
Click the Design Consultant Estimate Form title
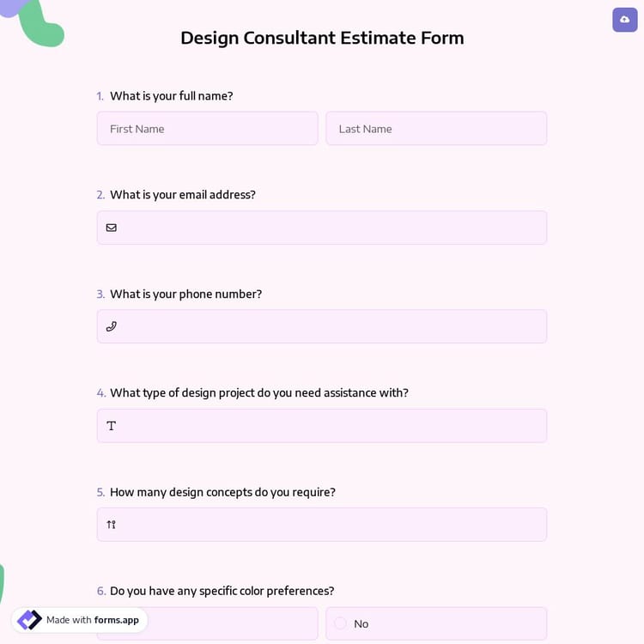322,38
